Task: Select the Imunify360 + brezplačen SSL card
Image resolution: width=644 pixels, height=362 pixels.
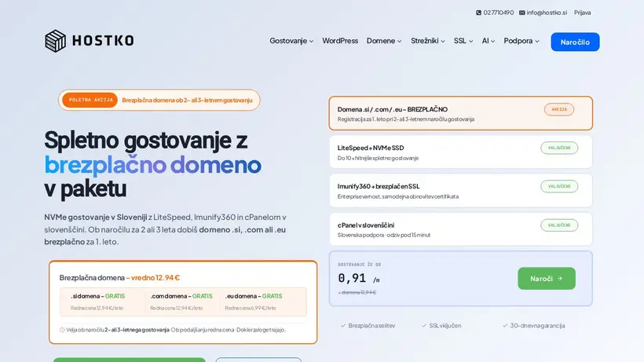Action: [x=460, y=191]
